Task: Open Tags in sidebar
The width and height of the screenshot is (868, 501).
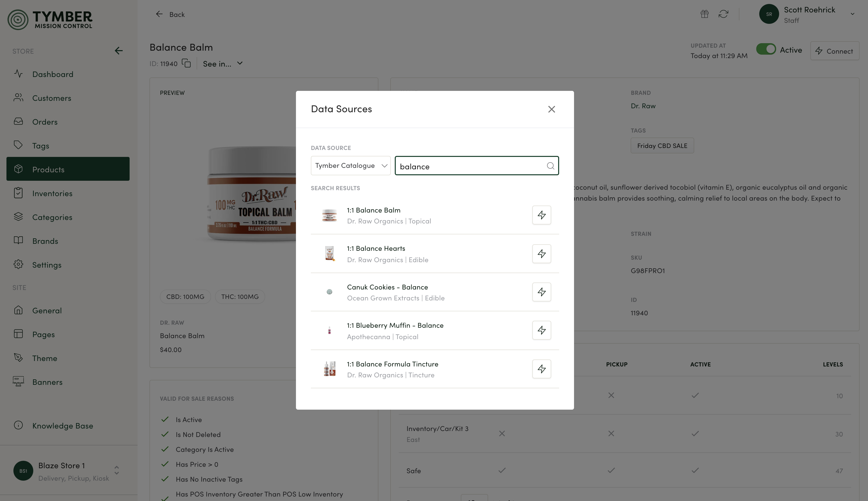Action: point(68,145)
